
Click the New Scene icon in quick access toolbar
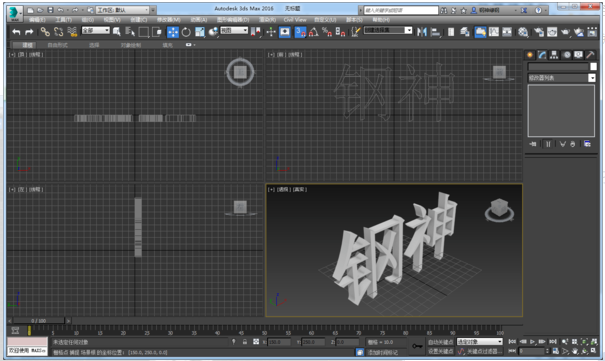(x=30, y=10)
